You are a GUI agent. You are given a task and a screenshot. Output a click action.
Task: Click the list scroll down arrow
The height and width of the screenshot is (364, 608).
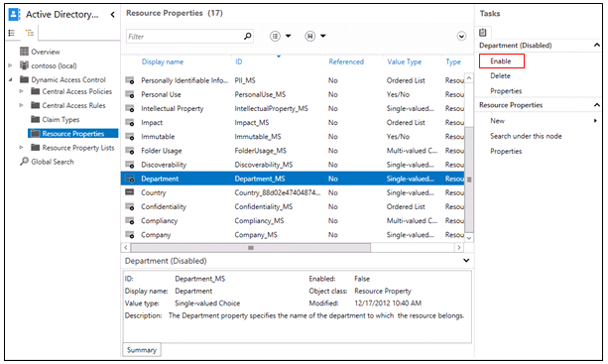pos(469,238)
